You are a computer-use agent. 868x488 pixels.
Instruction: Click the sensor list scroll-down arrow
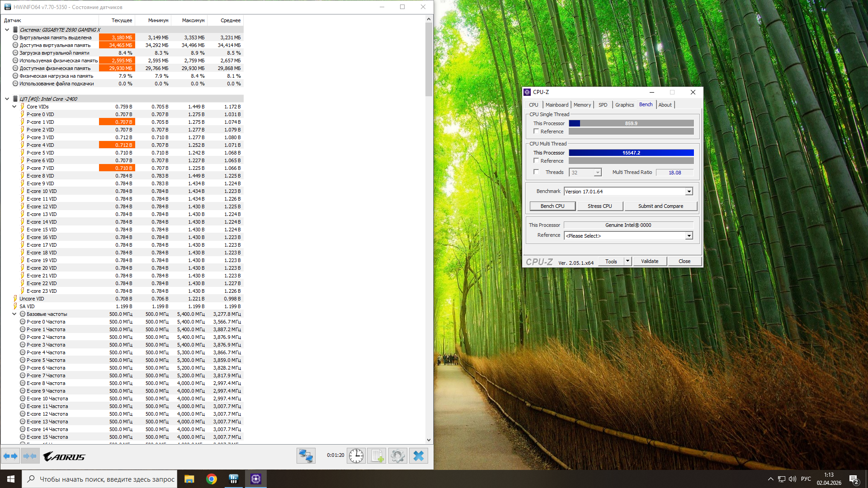(429, 440)
